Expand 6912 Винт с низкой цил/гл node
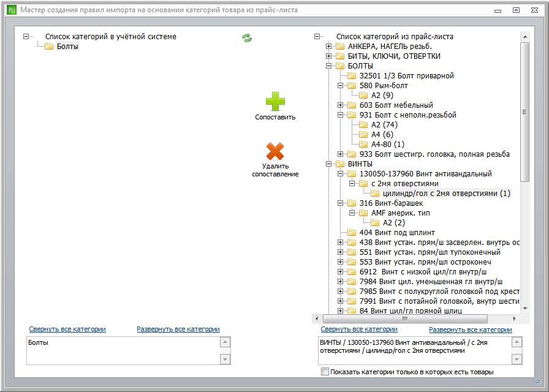Viewport: 549px width, 392px height. click(x=340, y=271)
